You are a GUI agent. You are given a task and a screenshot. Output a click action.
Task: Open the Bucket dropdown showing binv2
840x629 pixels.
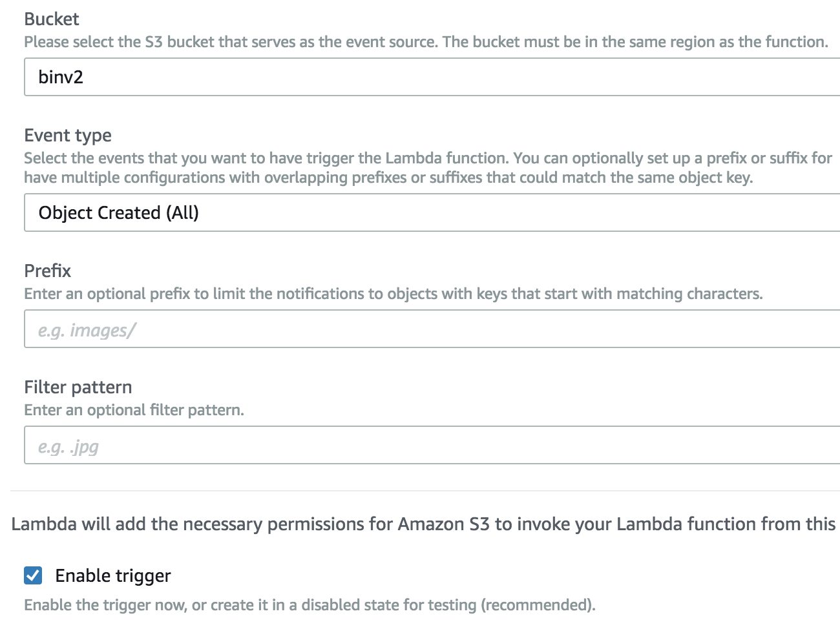[432, 77]
